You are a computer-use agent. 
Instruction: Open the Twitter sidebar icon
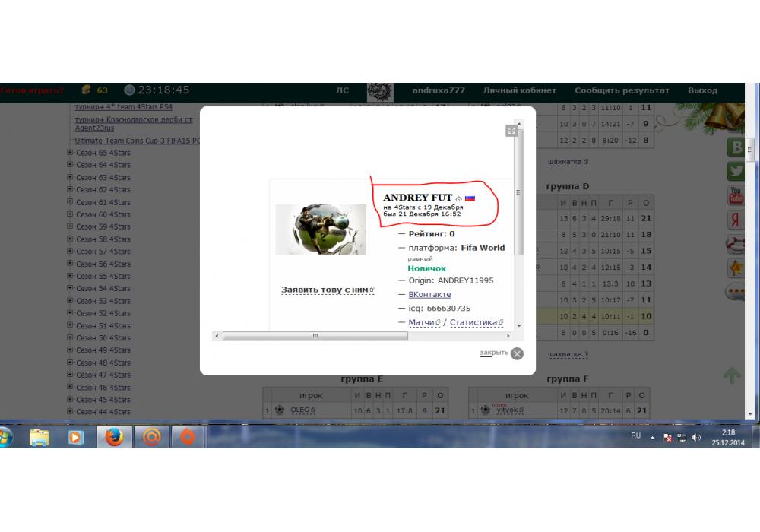coord(736,171)
